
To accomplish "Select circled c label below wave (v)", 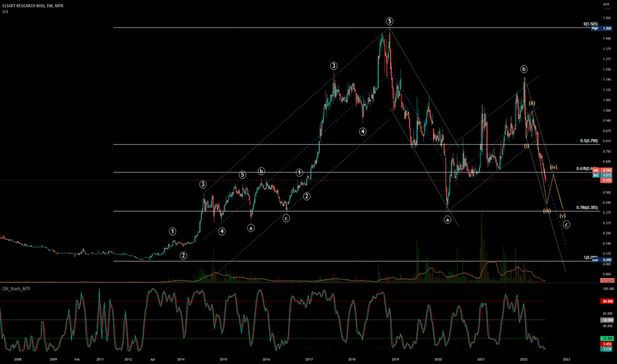I will 566,225.
